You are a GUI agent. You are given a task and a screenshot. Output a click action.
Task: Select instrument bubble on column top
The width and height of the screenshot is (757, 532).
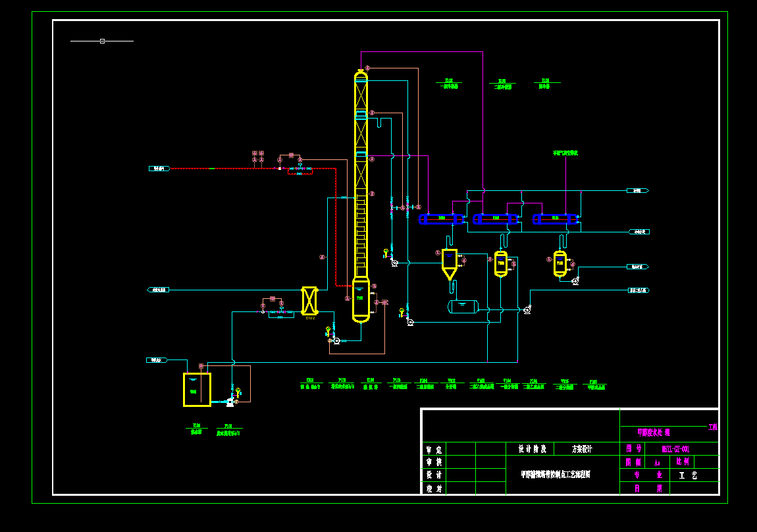367,68
